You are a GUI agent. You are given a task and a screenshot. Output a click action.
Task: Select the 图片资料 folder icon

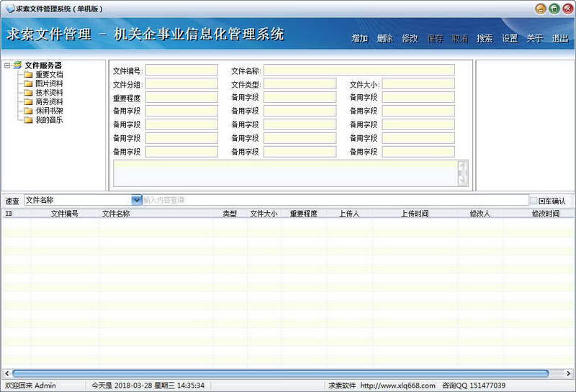(28, 83)
